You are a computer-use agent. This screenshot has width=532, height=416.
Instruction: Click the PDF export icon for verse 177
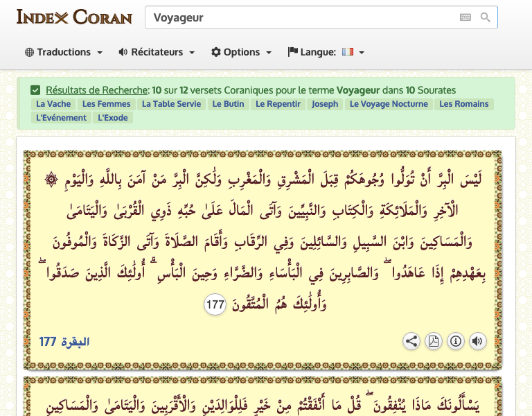point(434,341)
